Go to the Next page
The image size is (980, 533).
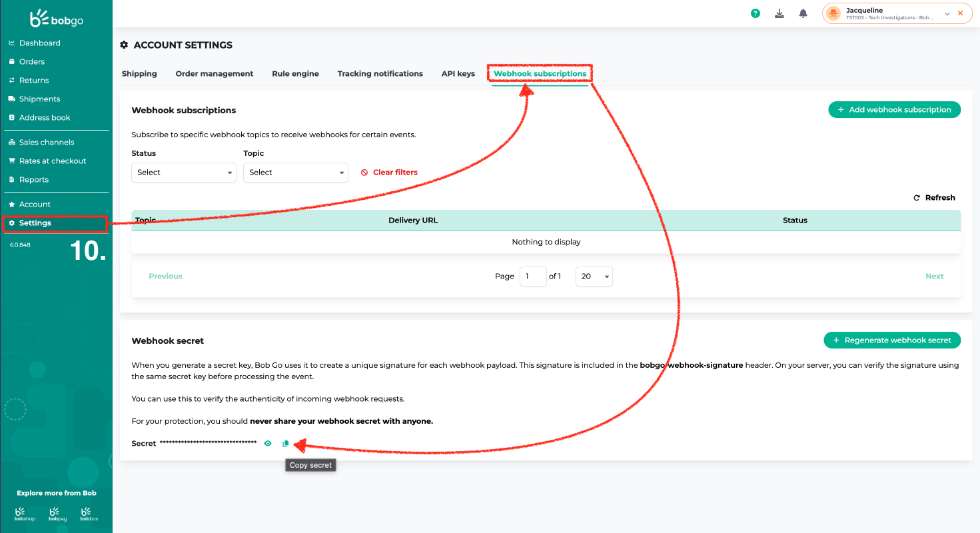click(935, 276)
